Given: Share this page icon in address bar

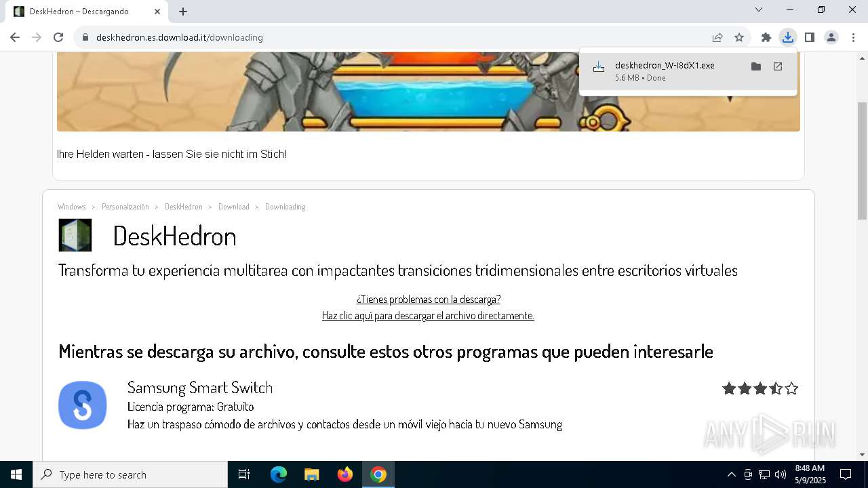Looking at the screenshot, I should click(717, 37).
